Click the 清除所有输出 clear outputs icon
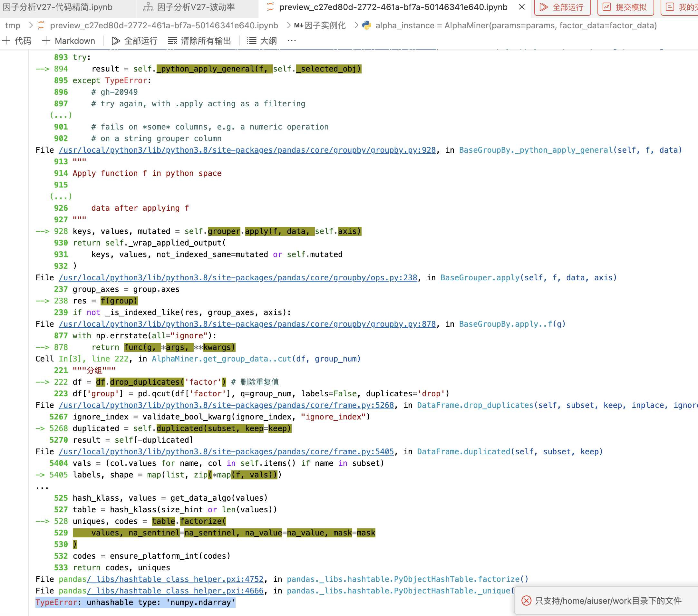698x616 pixels. coord(172,41)
